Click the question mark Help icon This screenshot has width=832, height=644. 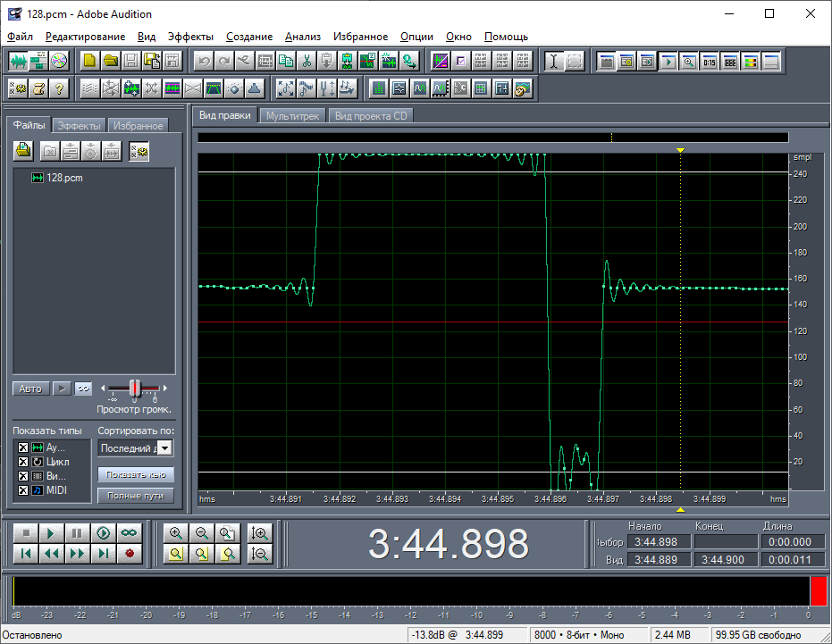[x=57, y=88]
